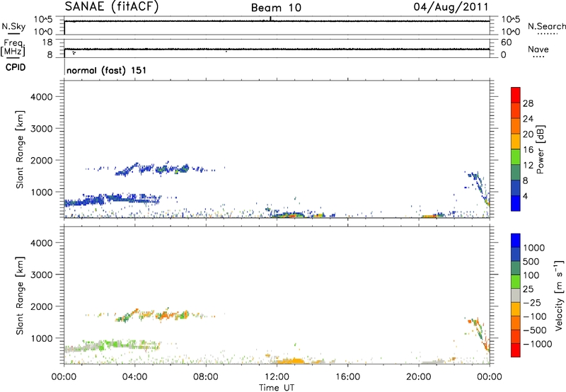
Task: Click the velocity panel 'Slant Range [km]' label
Action: pyautogui.click(x=20, y=296)
